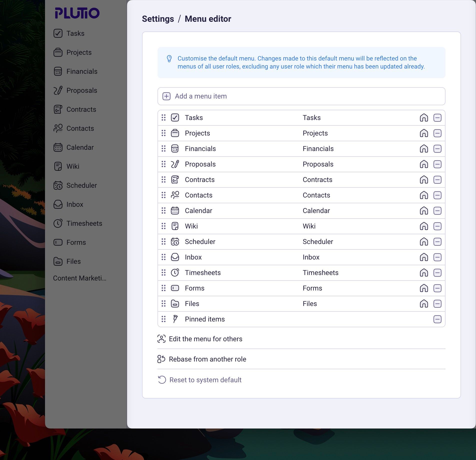Click the drag handle on the Projects row
This screenshot has width=476, height=460.
pyautogui.click(x=163, y=133)
